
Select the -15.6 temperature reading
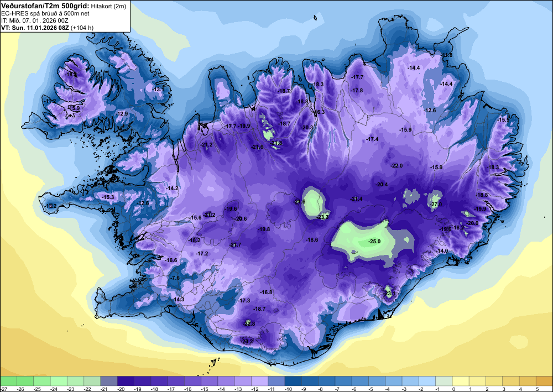(x=195, y=218)
